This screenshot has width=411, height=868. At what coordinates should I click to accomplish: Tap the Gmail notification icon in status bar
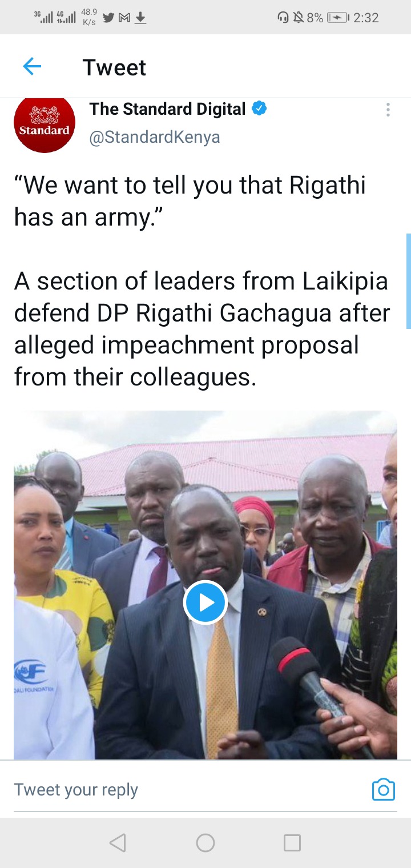point(124,18)
